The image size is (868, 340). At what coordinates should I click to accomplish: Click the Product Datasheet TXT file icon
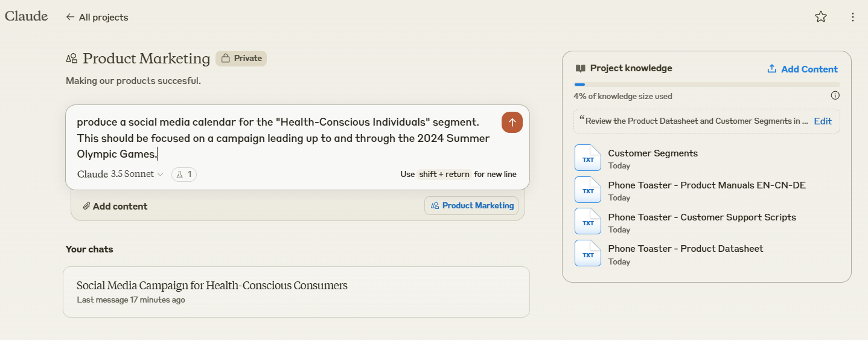coord(587,254)
